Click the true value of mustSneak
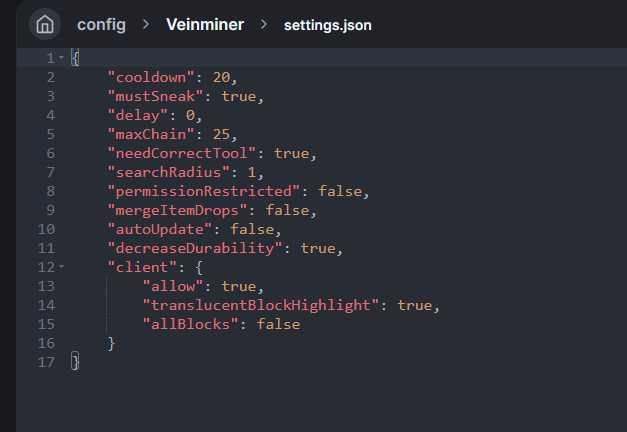 click(239, 96)
